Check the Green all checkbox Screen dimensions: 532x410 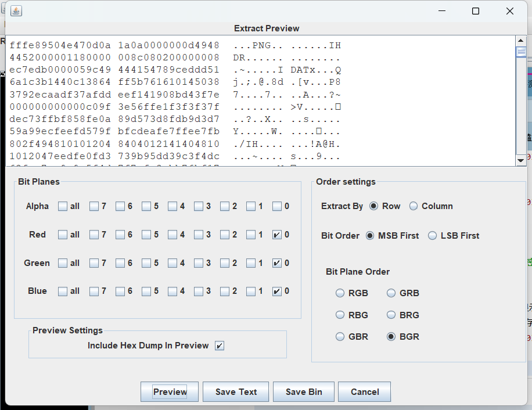click(x=62, y=263)
